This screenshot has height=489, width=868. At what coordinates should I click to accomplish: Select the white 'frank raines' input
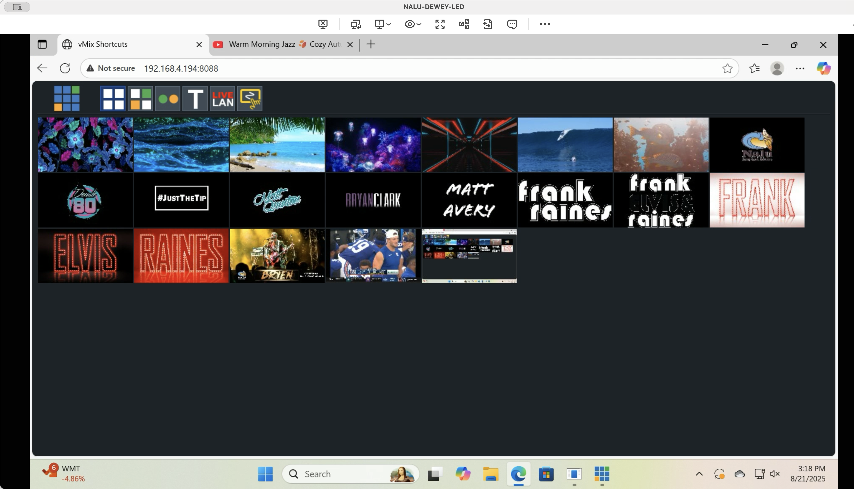[x=565, y=200]
